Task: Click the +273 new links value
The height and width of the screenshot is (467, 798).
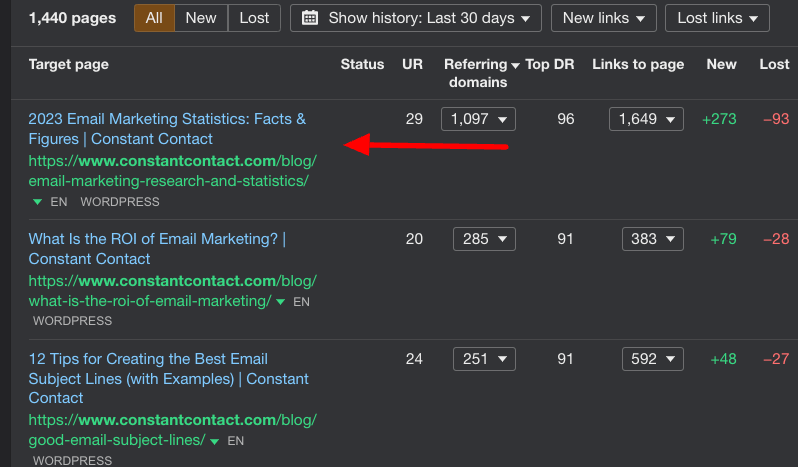Action: 719,119
